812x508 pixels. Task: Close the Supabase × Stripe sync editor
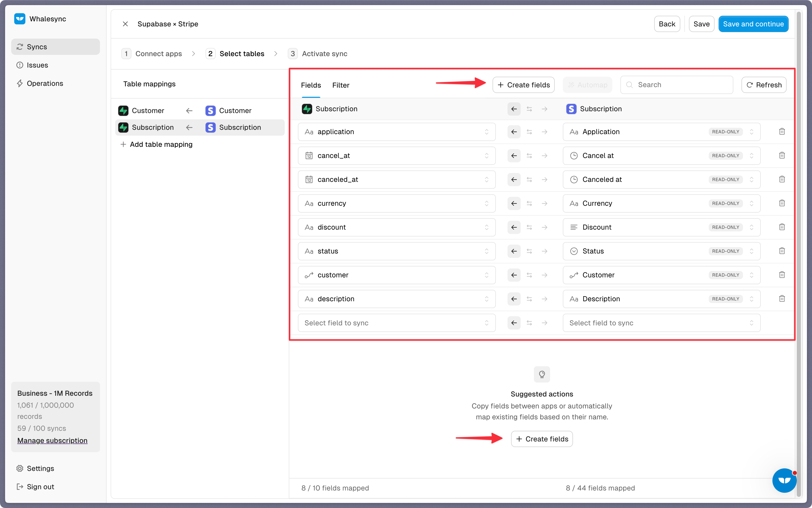tap(125, 24)
